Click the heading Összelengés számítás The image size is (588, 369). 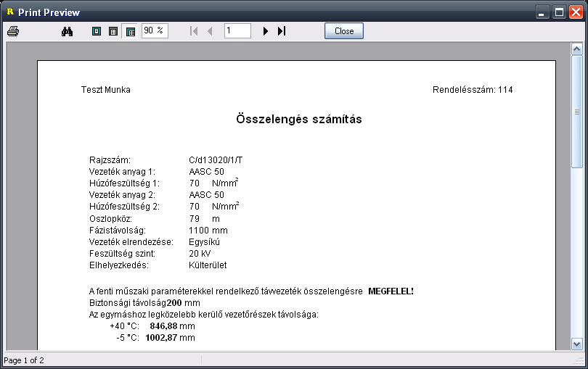299,119
